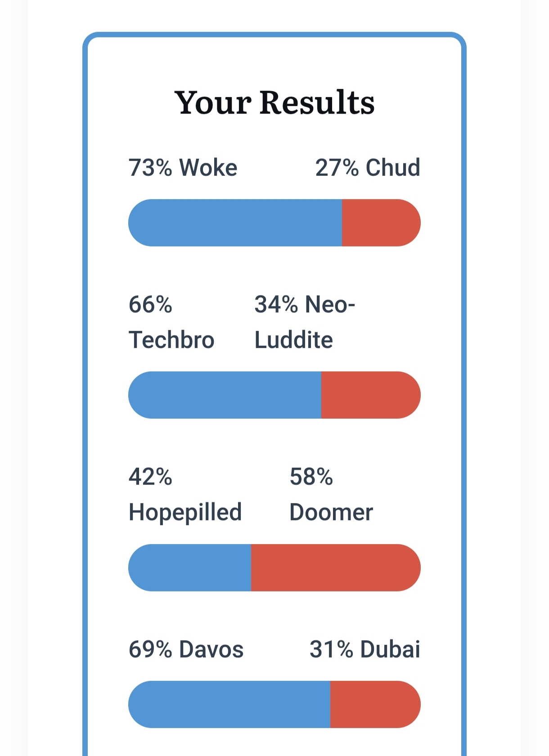Click the blue Hopepilled bar segment
Image resolution: width=549 pixels, height=756 pixels.
click(189, 568)
